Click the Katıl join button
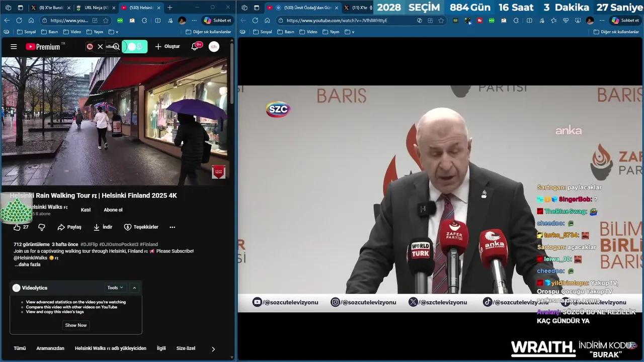Image resolution: width=644 pixels, height=362 pixels. [86, 210]
